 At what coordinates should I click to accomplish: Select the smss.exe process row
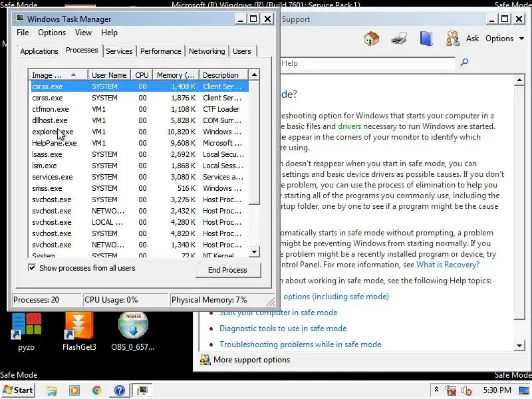click(140, 188)
